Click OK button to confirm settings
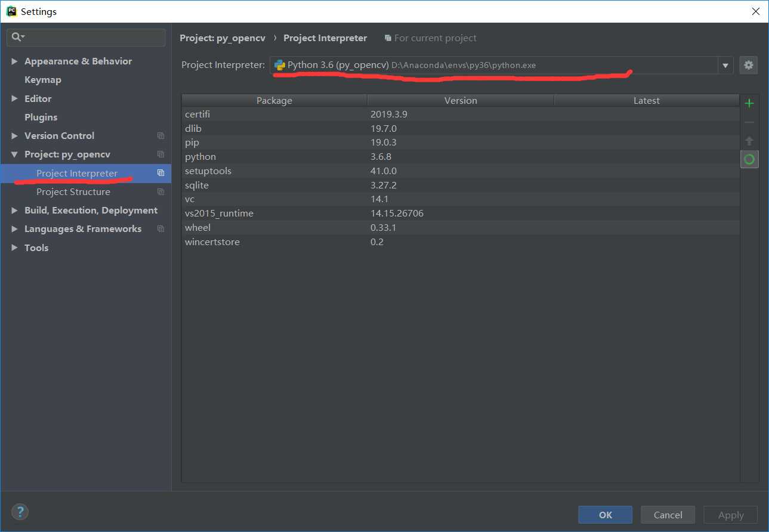The width and height of the screenshot is (769, 532). point(606,515)
